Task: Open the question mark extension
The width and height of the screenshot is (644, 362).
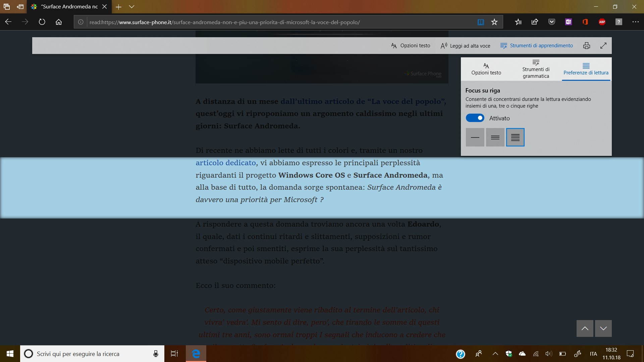Action: (x=619, y=22)
